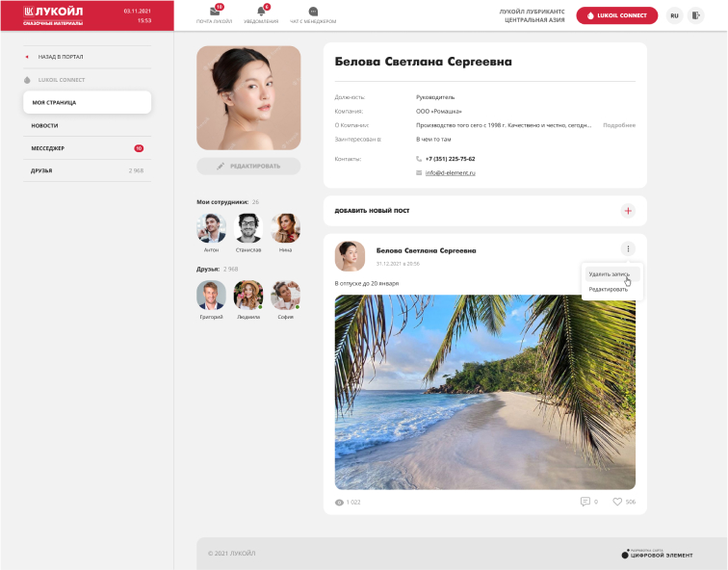Click red plus icon to add post
Viewport: 728px width, 570px height.
pos(628,210)
